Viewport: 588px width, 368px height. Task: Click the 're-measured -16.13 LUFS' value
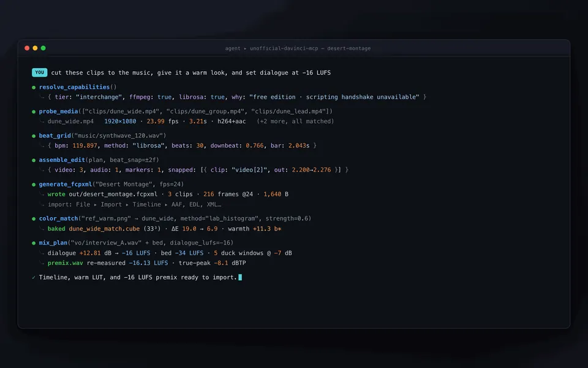pyautogui.click(x=127, y=263)
